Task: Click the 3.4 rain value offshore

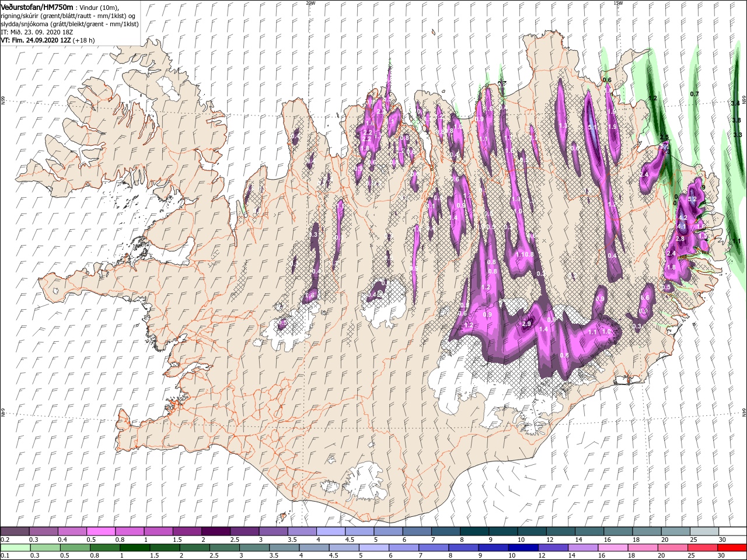Action: click(735, 103)
